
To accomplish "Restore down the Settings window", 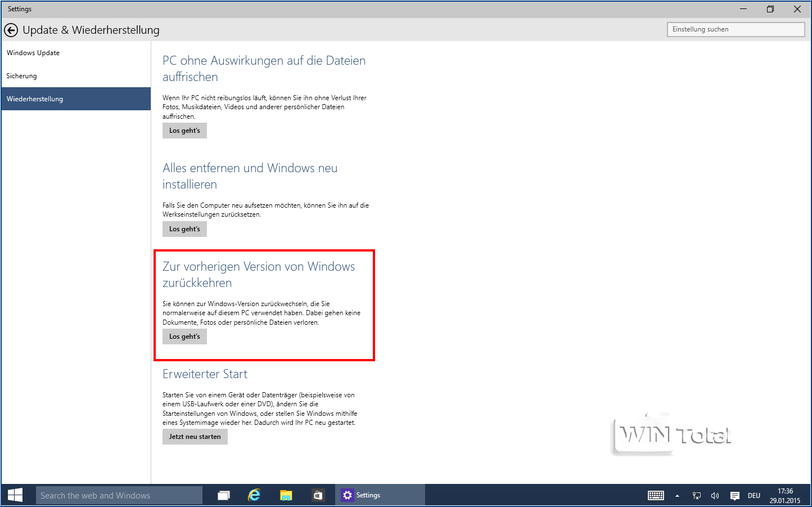I will (x=770, y=9).
